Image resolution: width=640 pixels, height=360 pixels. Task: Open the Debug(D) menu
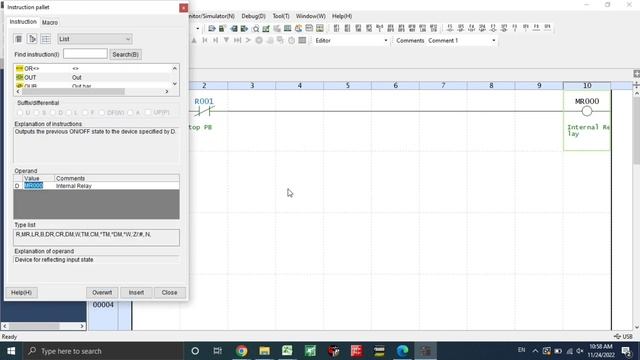click(x=253, y=16)
